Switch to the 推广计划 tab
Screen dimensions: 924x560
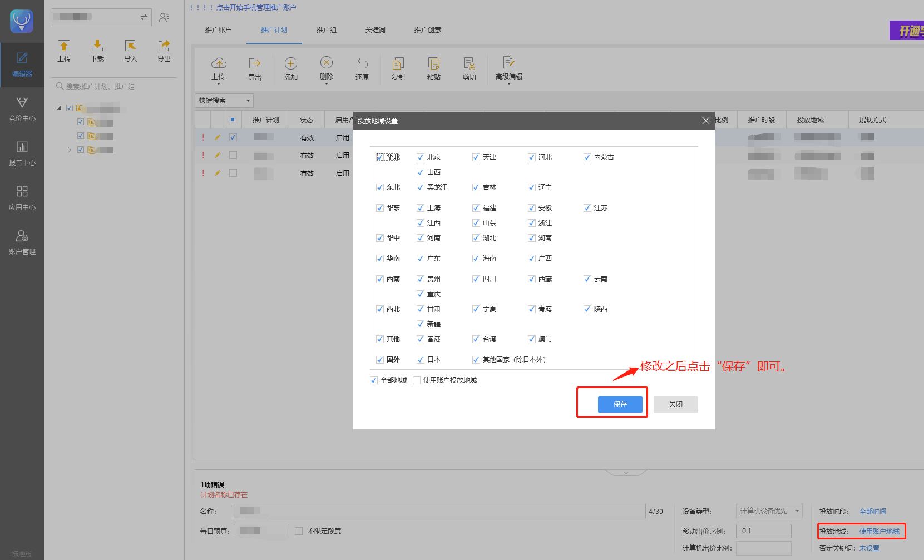274,30
